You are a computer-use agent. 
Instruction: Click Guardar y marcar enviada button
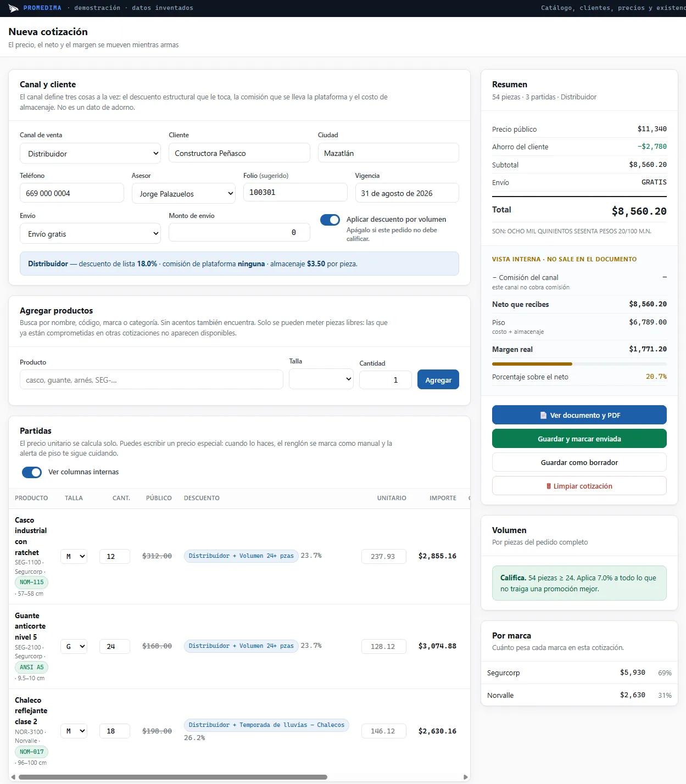point(579,439)
